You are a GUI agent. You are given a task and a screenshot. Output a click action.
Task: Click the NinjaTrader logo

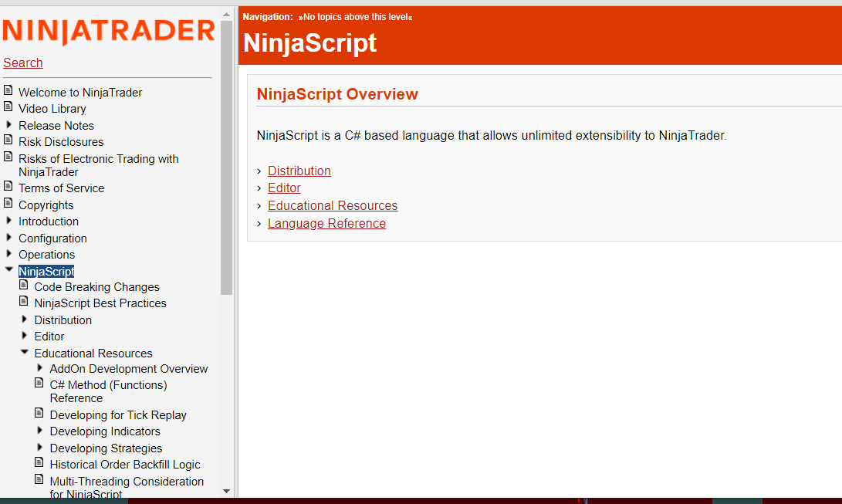point(109,31)
